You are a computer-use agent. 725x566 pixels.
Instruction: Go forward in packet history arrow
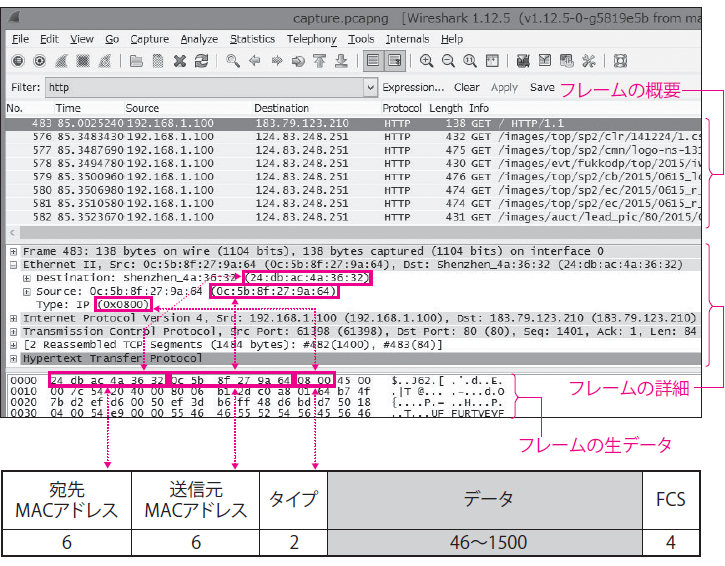[x=276, y=61]
